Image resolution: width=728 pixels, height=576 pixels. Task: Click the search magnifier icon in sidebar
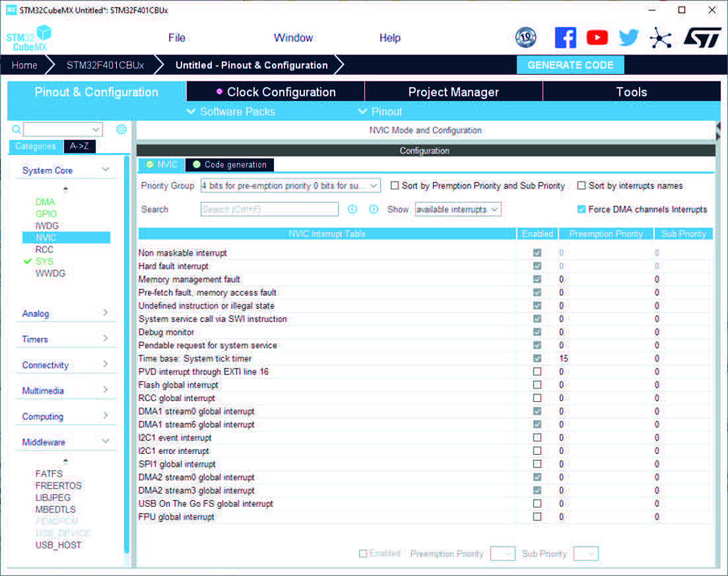coord(17,129)
